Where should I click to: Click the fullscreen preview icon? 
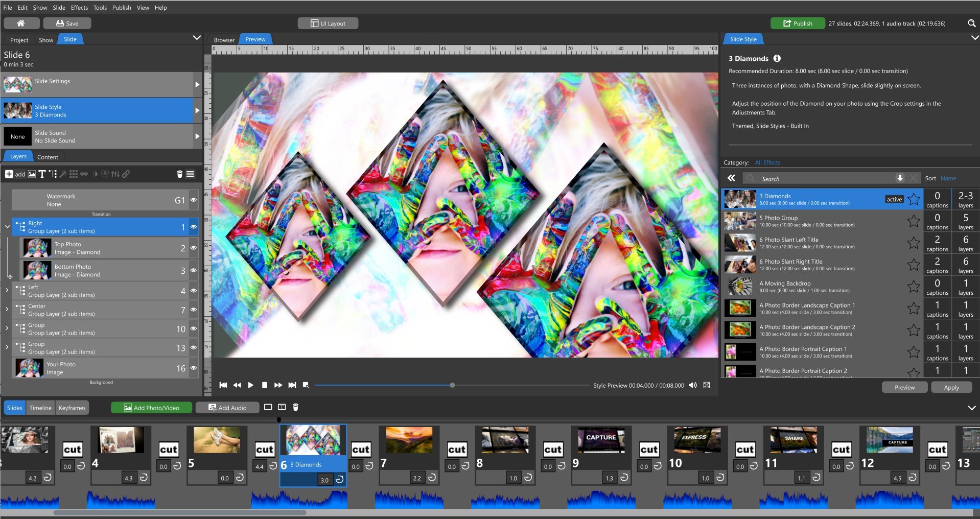pos(706,385)
